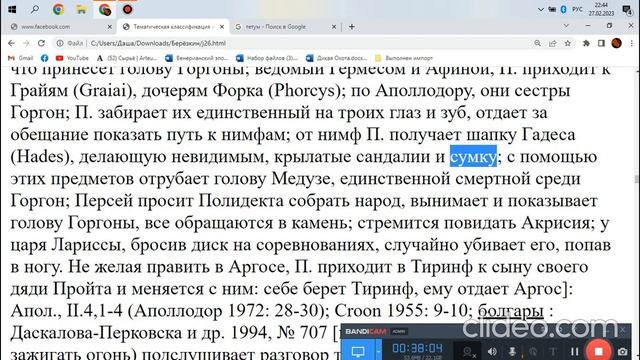Open the taskbar clock and date
This screenshot has width=640, height=360.
(601, 9)
